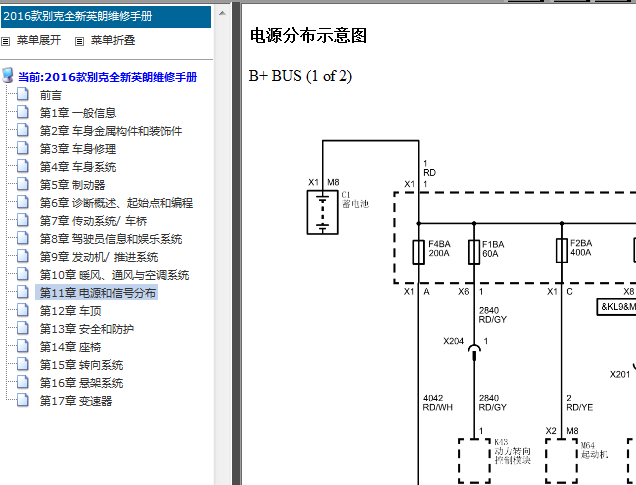Image resolution: width=636 pixels, height=485 pixels.
Task: Click the page icon beside 第6章 诊断概述
Action: click(23, 202)
